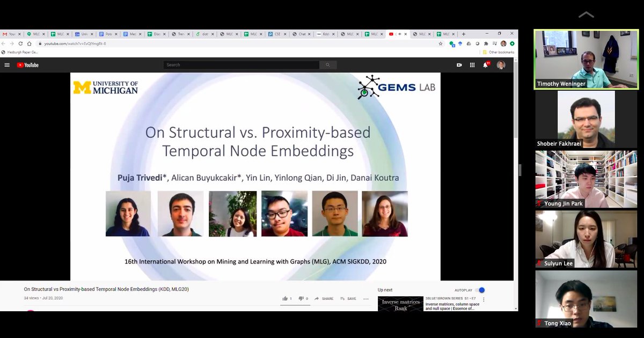Like the video with thumbs up
The image size is (644, 338).
(284, 299)
